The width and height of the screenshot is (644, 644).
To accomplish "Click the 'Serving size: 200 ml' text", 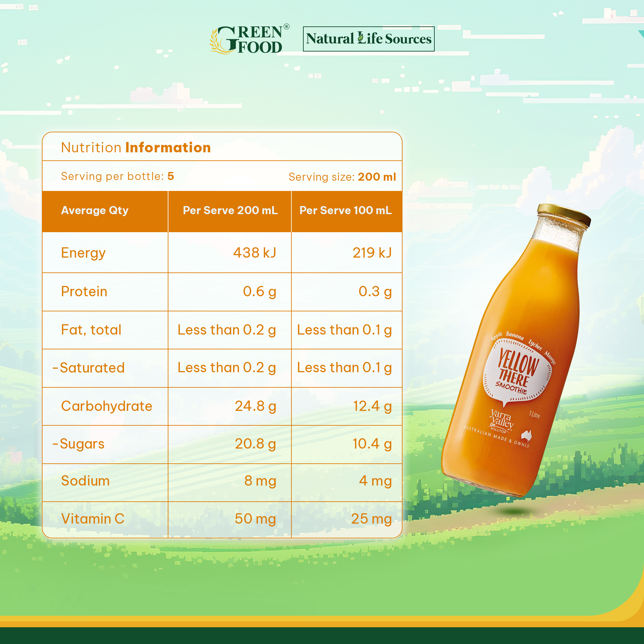I will (342, 177).
